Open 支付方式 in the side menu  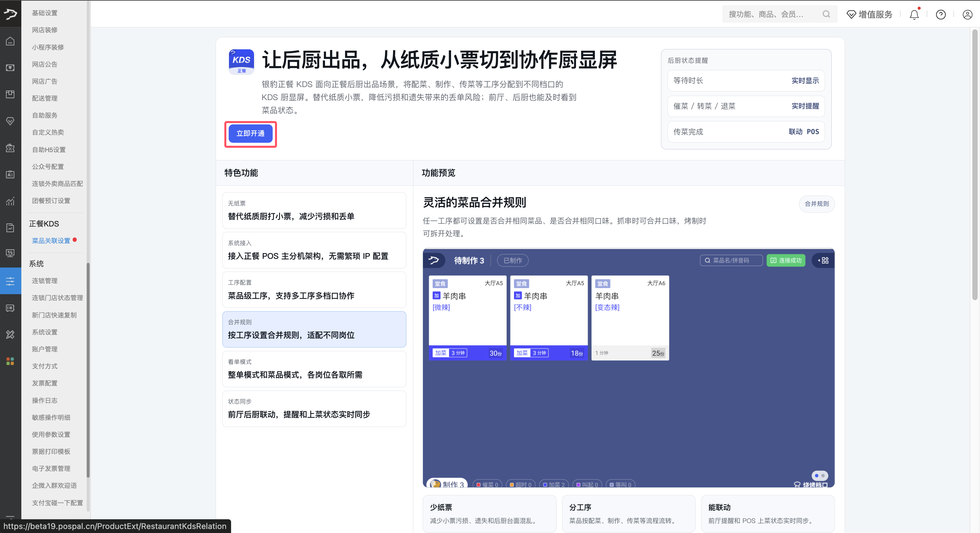pyautogui.click(x=45, y=366)
